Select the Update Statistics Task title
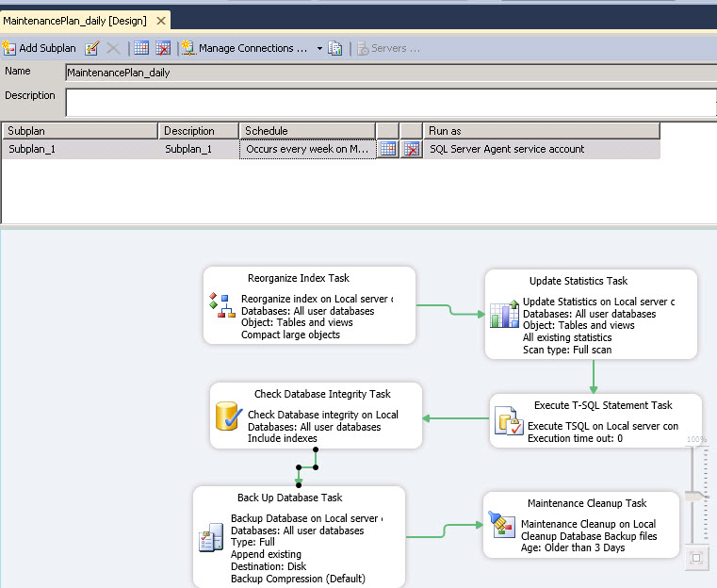The image size is (717, 588). point(578,281)
